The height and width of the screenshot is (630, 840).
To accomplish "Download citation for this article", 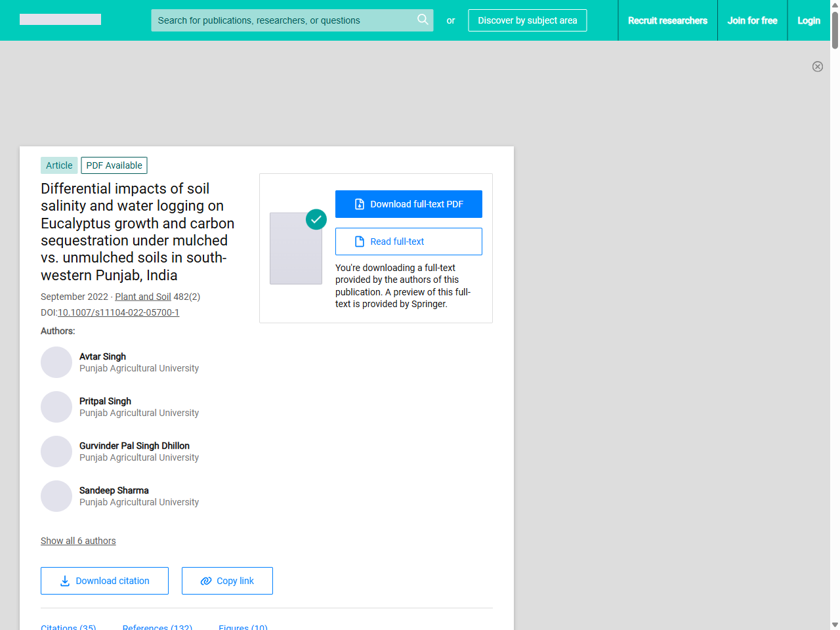I will tap(104, 581).
